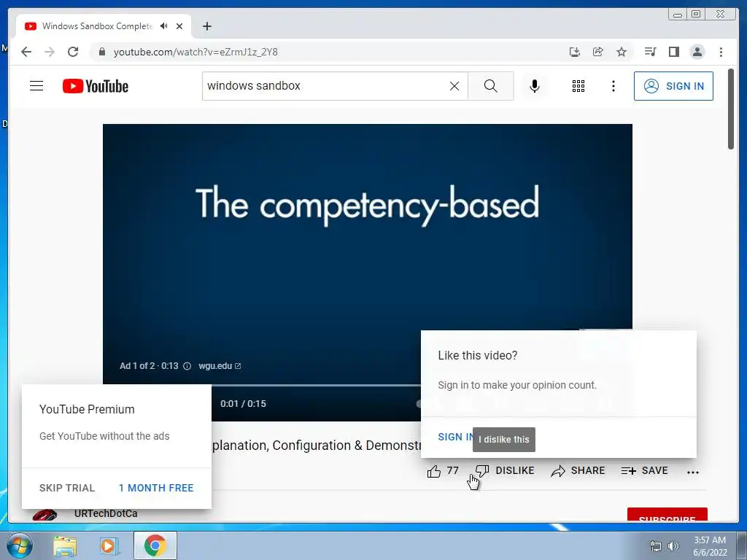Open the YouTube apps grid icon
The image size is (747, 560).
click(578, 86)
